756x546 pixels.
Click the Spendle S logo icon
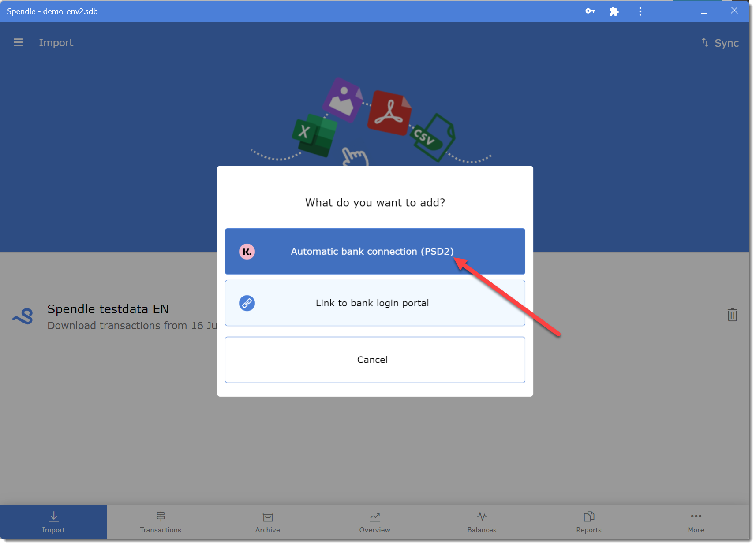(x=23, y=316)
